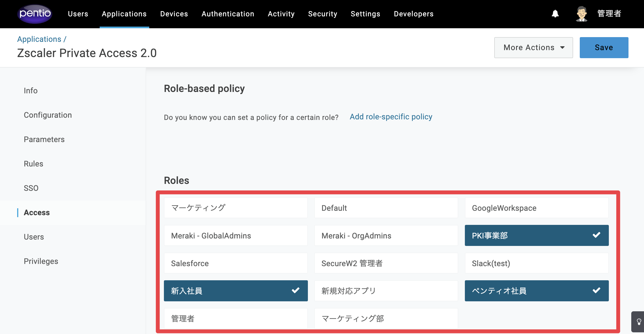
Task: Open the Privileges sidebar tab
Action: (x=41, y=261)
